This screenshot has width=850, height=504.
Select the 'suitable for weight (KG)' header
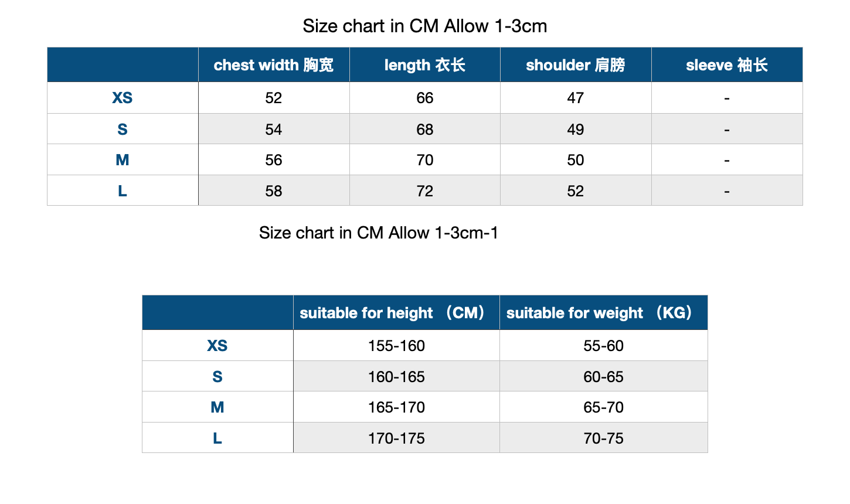(x=604, y=313)
